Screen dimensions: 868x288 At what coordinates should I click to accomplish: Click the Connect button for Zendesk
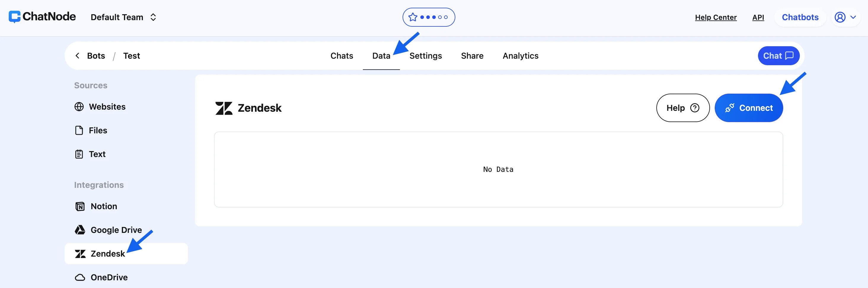pos(749,108)
